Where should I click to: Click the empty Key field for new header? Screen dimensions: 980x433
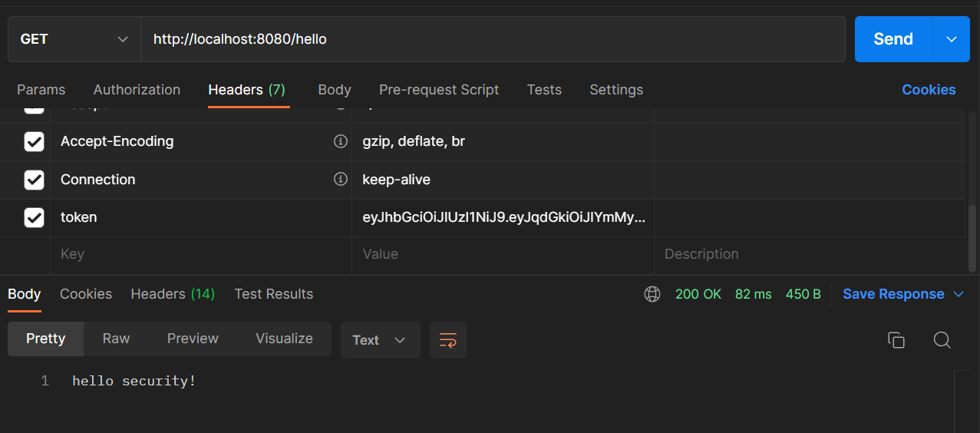click(200, 254)
